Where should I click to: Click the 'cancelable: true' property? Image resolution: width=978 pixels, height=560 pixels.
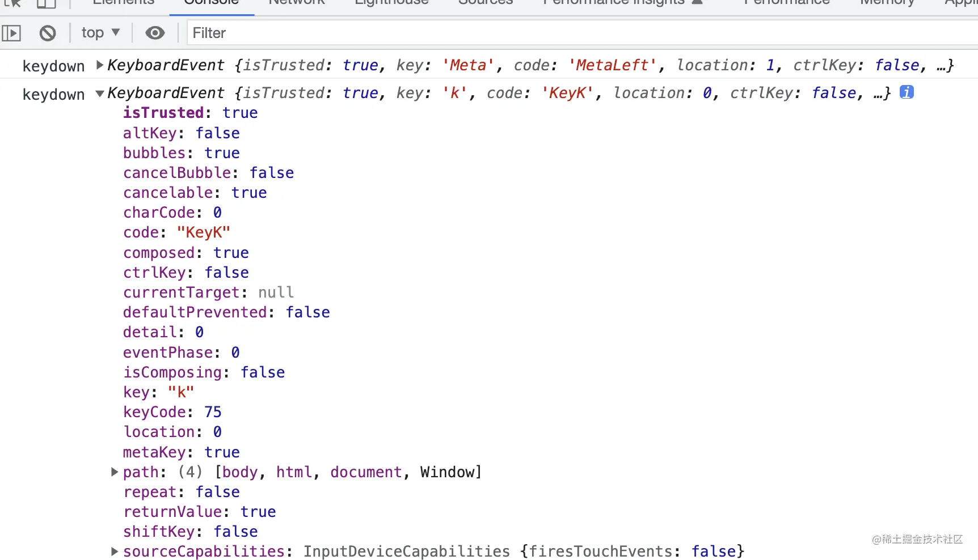point(195,193)
